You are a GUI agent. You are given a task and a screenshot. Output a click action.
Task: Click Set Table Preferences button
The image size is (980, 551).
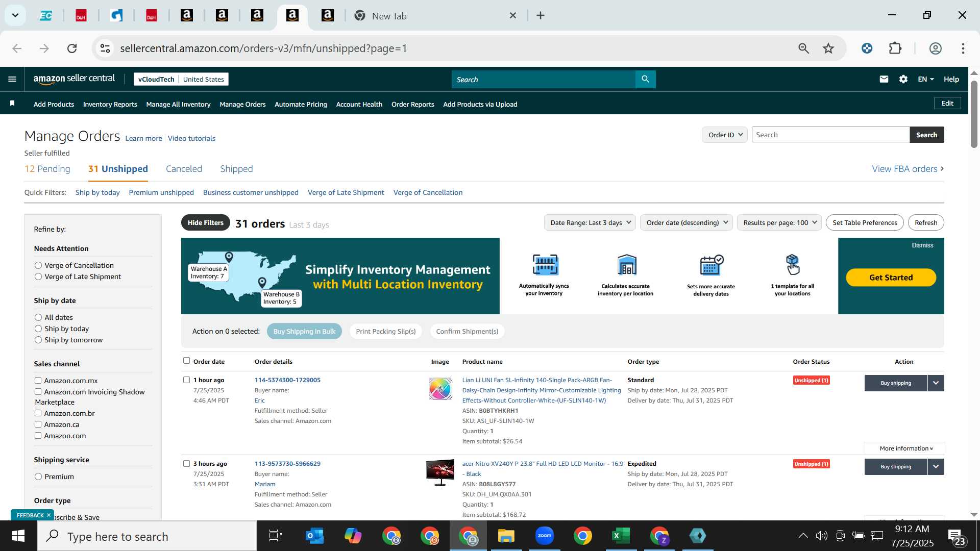pos(865,222)
